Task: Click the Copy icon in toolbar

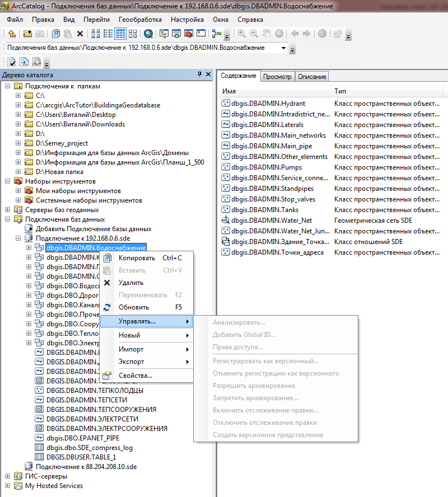Action: [x=55, y=34]
